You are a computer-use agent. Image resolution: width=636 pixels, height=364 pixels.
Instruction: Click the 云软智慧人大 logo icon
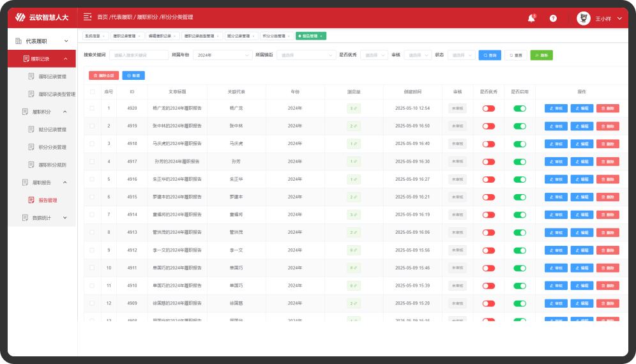20,17
